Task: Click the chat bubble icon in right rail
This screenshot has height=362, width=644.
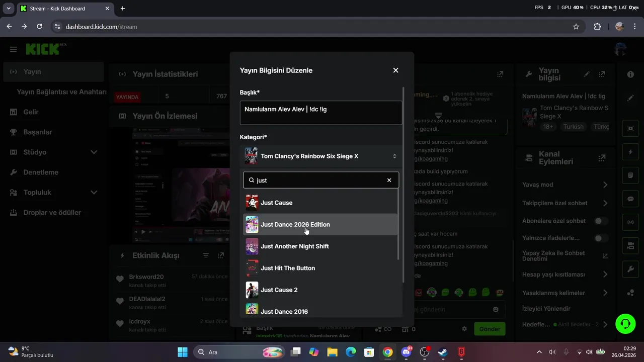Action: click(630, 199)
